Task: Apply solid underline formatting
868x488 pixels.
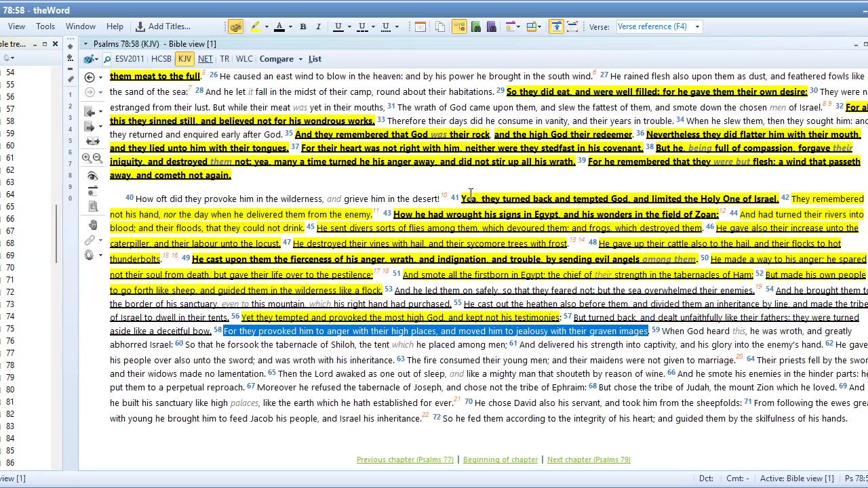Action: coord(338,26)
